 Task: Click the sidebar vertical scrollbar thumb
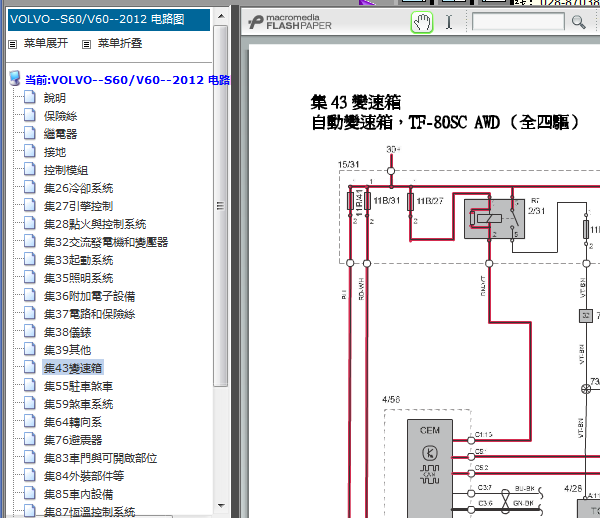click(x=220, y=206)
